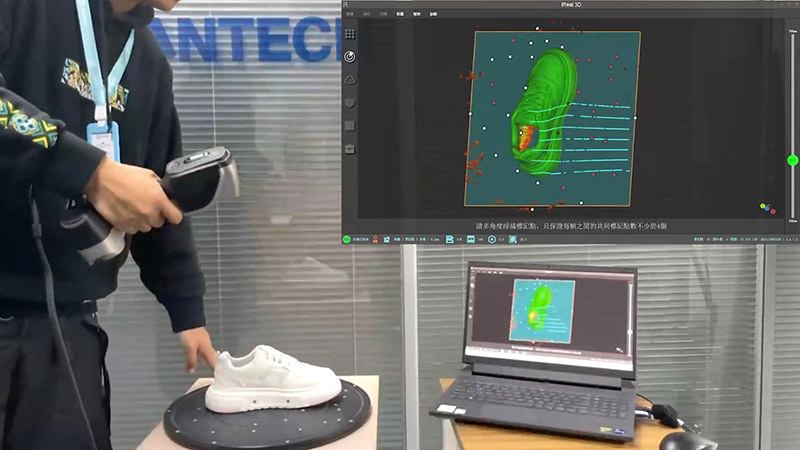800x450 pixels.
Task: Click the teal circular target icon in status bar
Action: 492,239
